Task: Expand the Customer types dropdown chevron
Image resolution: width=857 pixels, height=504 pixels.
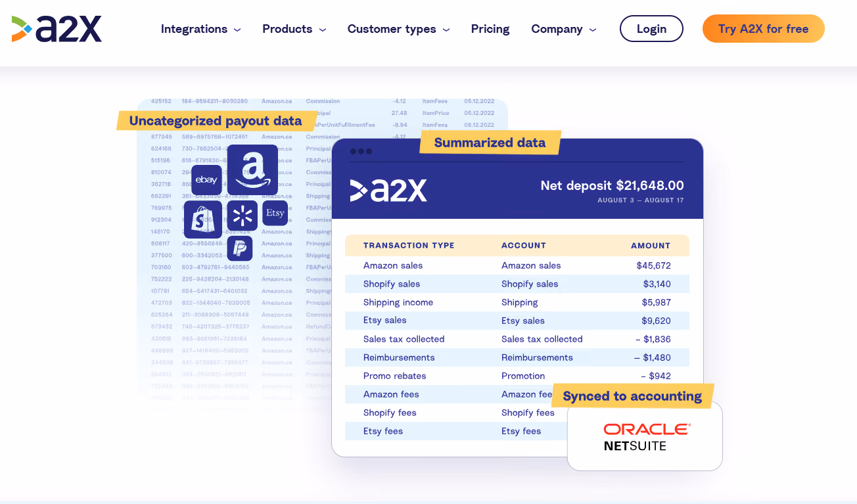Action: point(446,30)
